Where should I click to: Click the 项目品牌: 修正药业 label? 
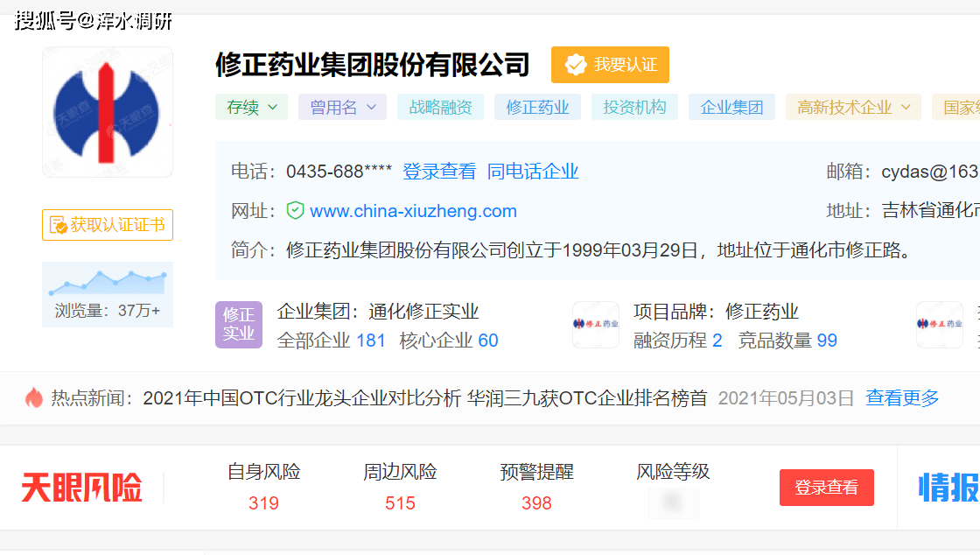point(716,312)
